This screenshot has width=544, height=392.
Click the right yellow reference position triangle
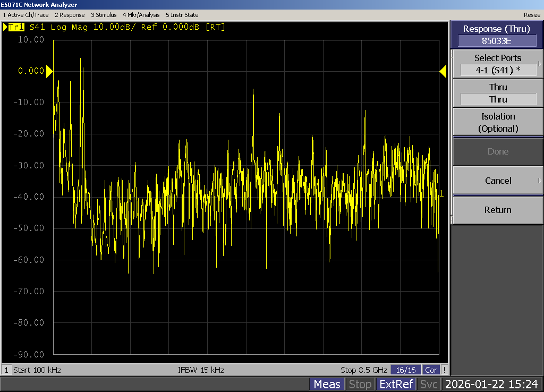coord(443,71)
